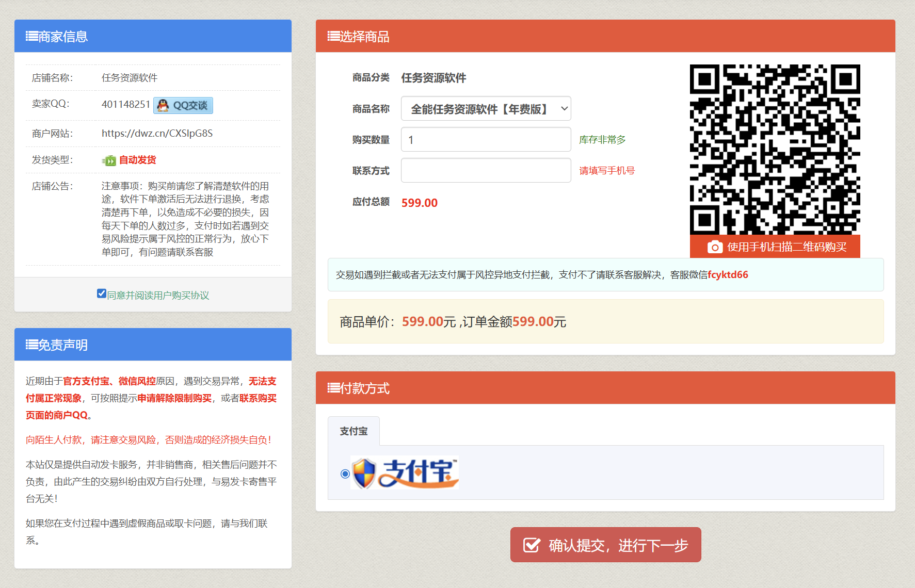Click the camera icon below QR code
This screenshot has height=588, width=915.
click(x=714, y=247)
